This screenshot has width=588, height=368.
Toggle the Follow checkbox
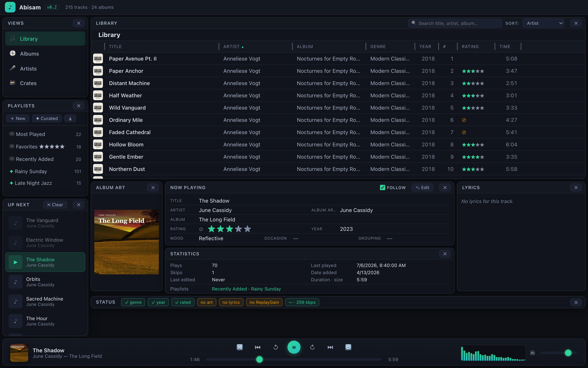(382, 187)
